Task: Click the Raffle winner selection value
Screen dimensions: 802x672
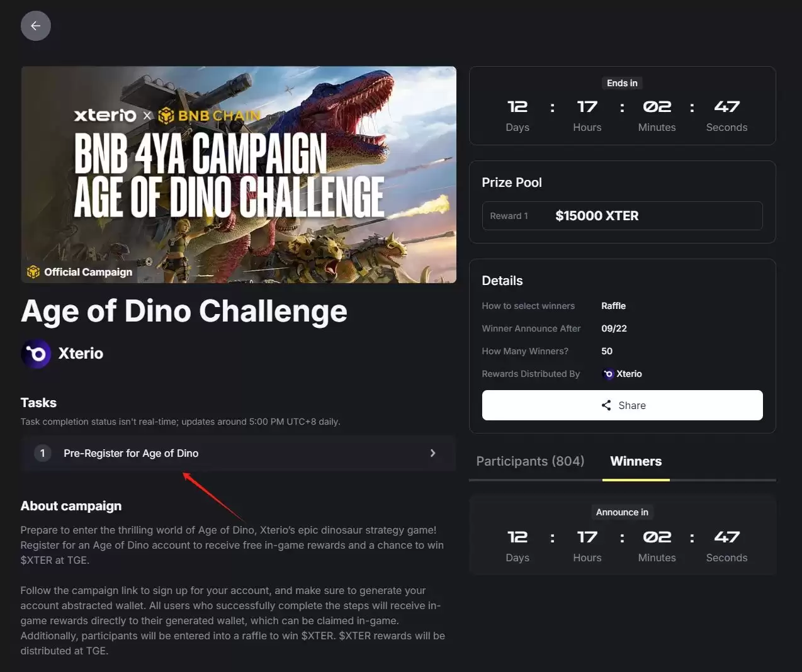Action: [613, 306]
